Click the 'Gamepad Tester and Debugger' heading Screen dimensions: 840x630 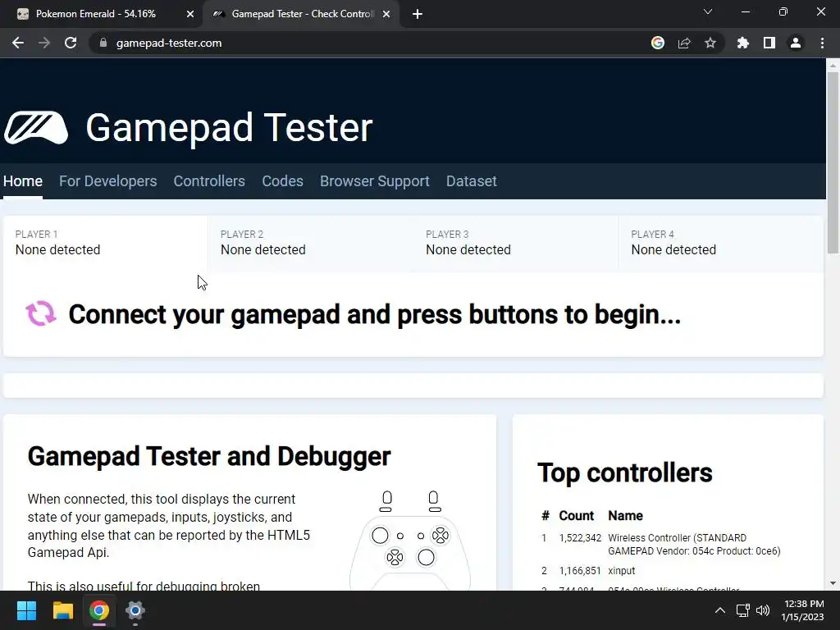209,456
